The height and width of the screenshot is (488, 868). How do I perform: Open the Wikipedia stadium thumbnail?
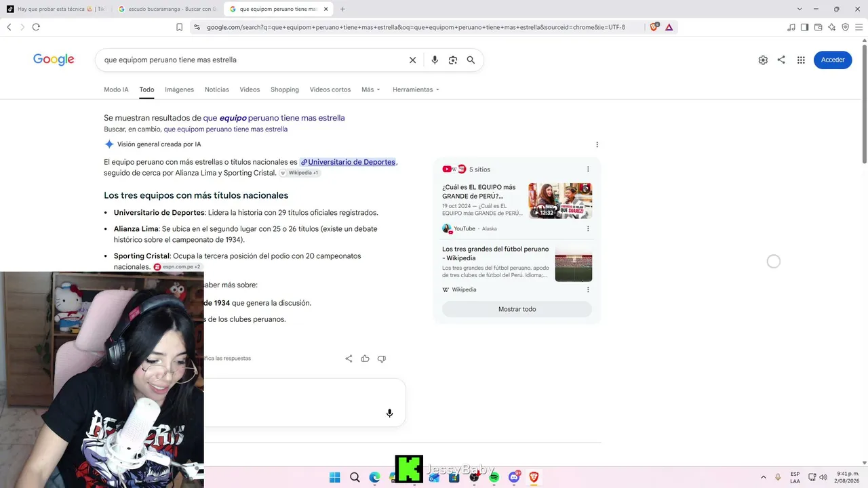tap(574, 264)
